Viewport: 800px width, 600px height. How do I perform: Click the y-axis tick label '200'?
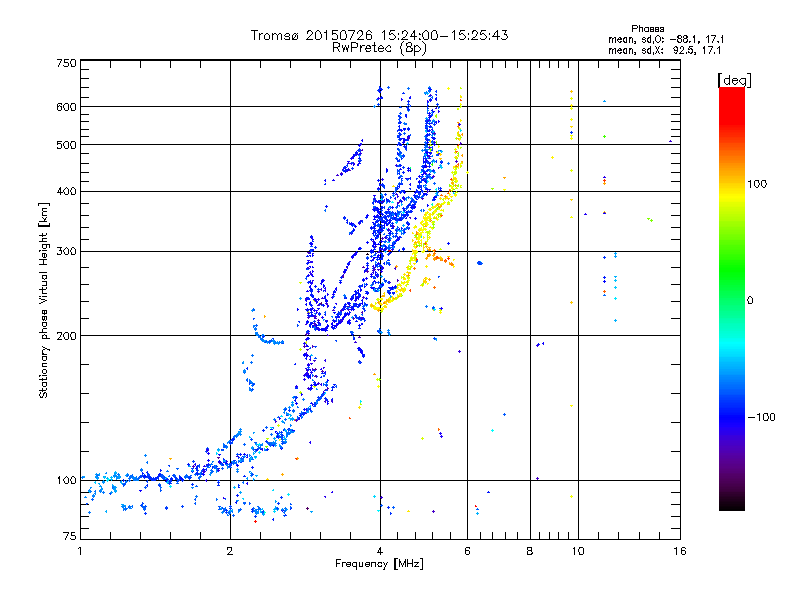pyautogui.click(x=67, y=336)
